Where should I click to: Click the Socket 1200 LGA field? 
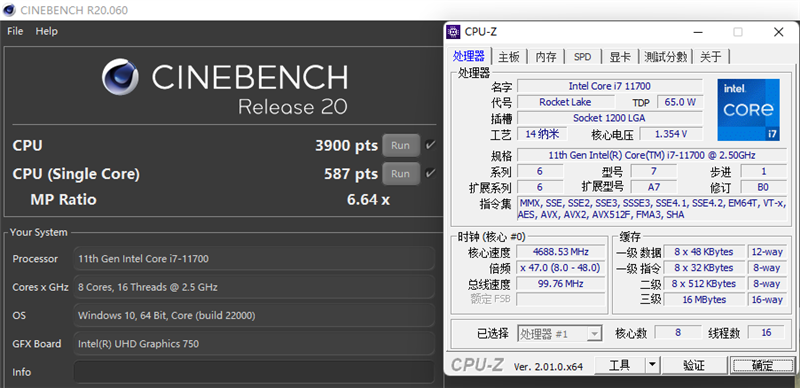coord(610,118)
